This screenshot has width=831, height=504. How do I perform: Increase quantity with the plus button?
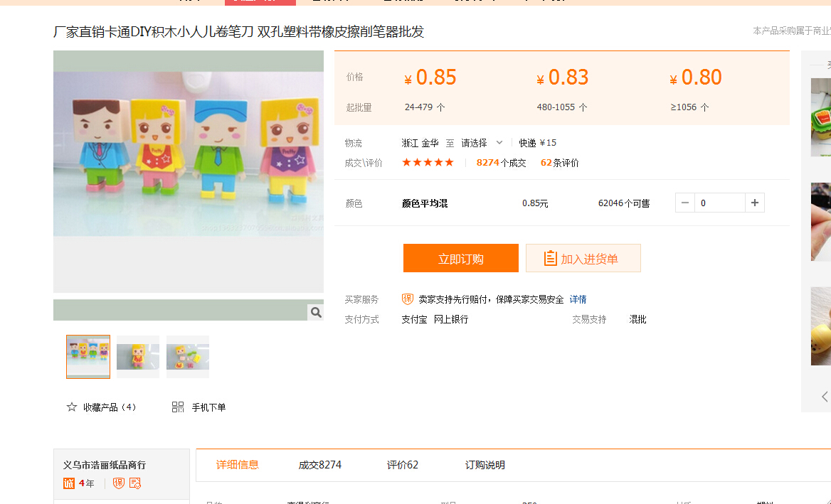[755, 203]
